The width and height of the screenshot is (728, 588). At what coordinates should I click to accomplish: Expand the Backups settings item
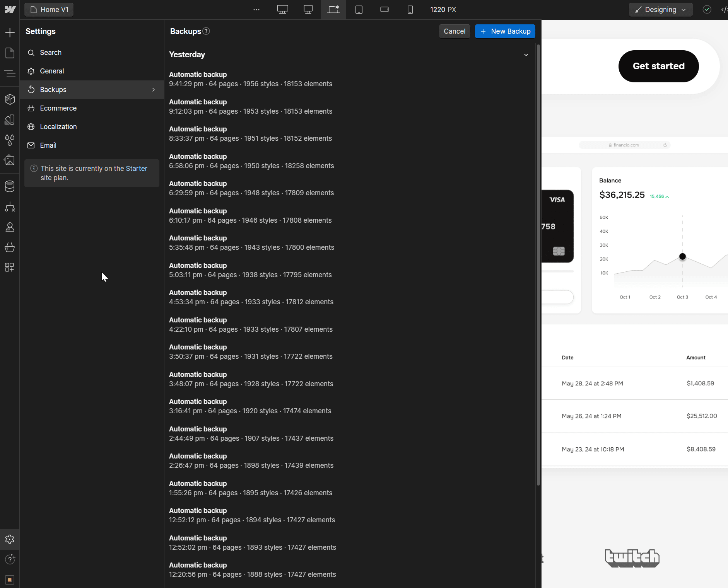point(153,89)
